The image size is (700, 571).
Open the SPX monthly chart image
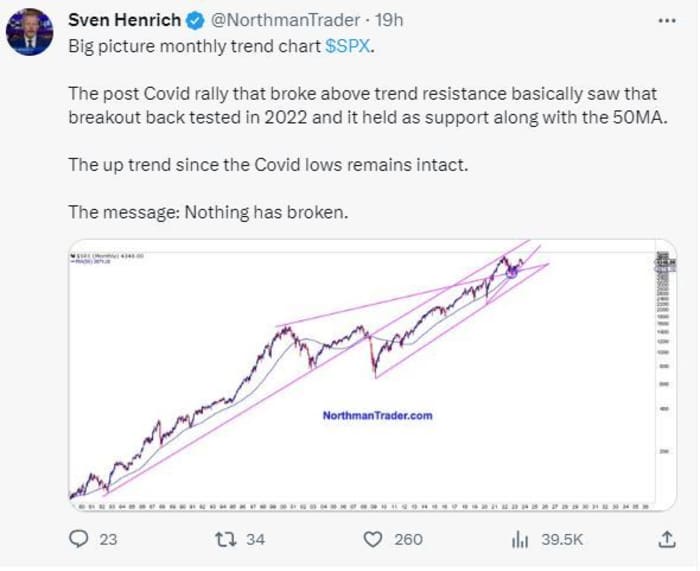(x=373, y=375)
